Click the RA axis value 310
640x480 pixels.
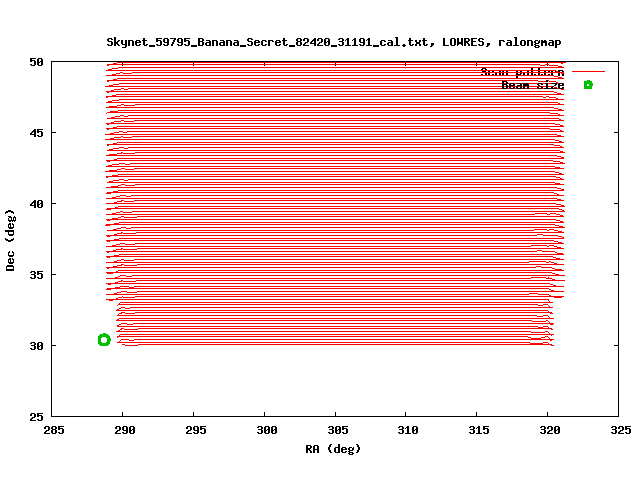408,430
